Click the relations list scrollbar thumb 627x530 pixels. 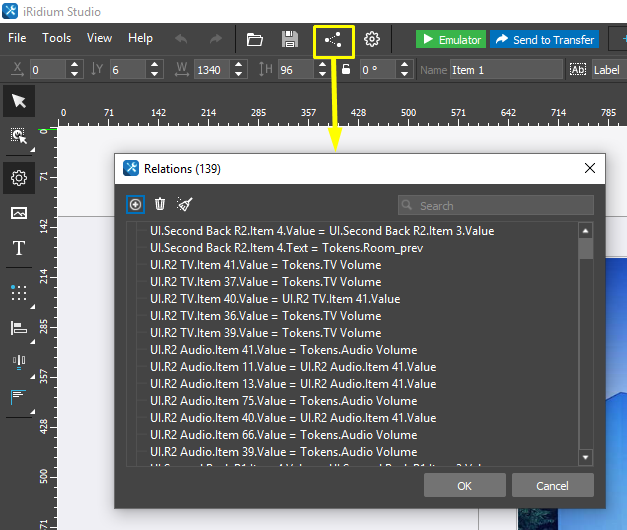tap(585, 249)
